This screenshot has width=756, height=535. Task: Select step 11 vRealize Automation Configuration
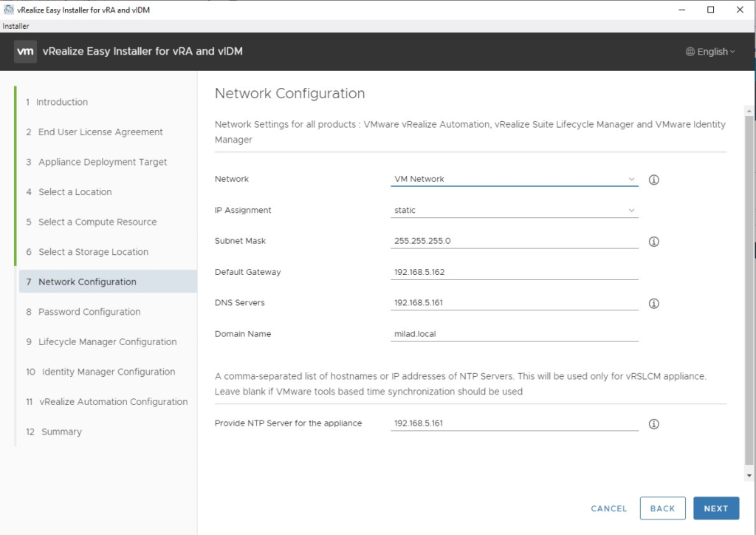106,401
